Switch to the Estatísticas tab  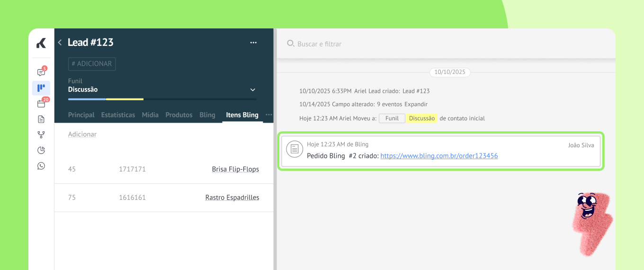118,115
